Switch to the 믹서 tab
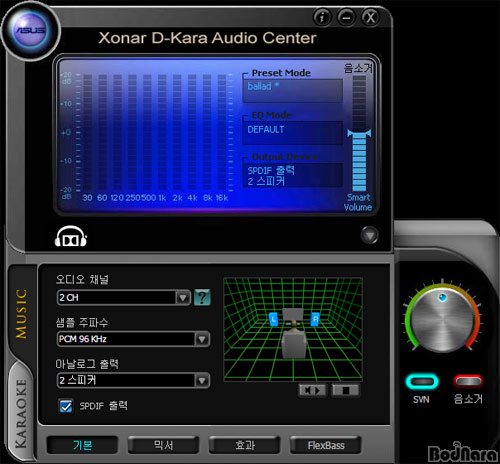This screenshot has width=500, height=464. [x=163, y=445]
